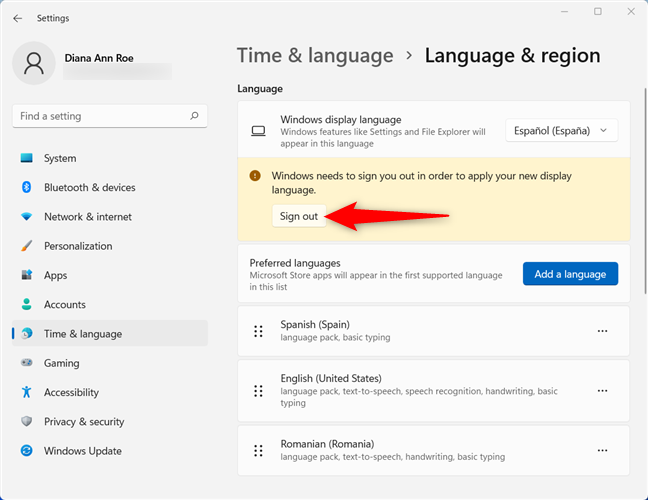648x500 pixels.
Task: Grab the Spanish (Spain) drag handle
Action: (258, 331)
